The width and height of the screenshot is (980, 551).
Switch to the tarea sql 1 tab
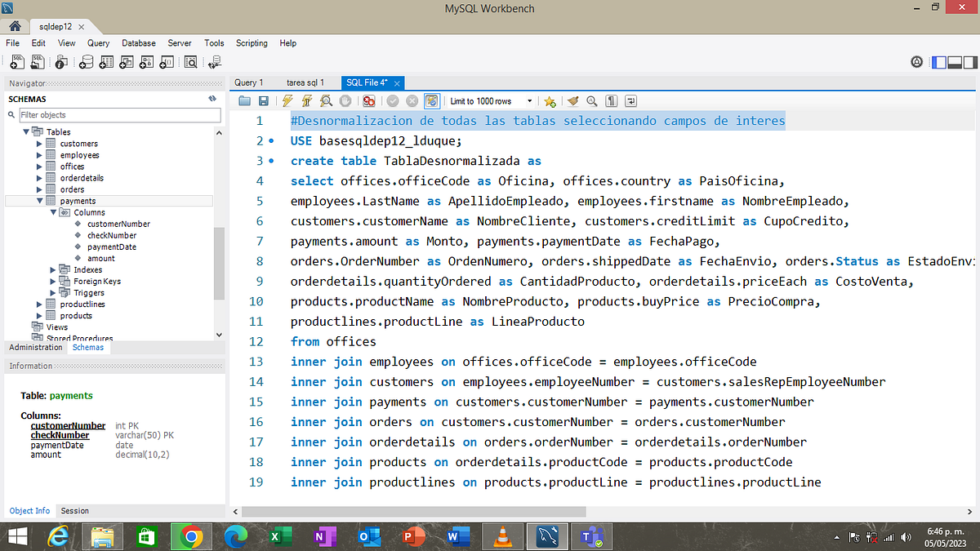coord(305,82)
